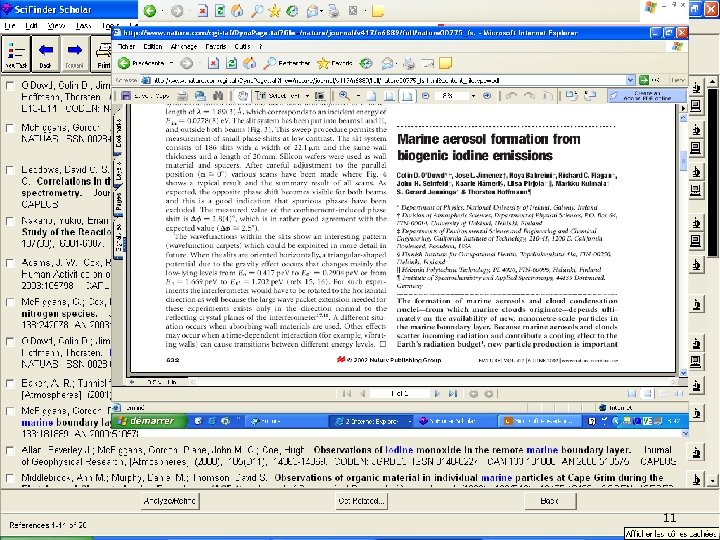Click SciFinder's blue Back arrow toolbar button

coord(45,54)
